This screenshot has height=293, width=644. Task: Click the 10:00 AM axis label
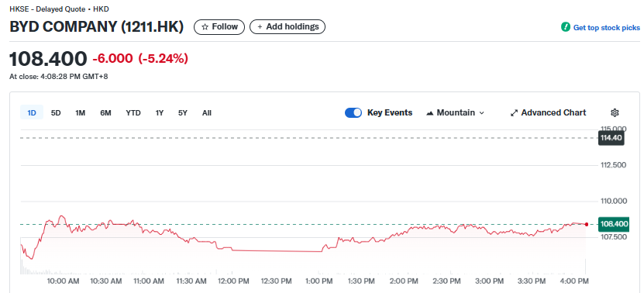pyautogui.click(x=63, y=281)
